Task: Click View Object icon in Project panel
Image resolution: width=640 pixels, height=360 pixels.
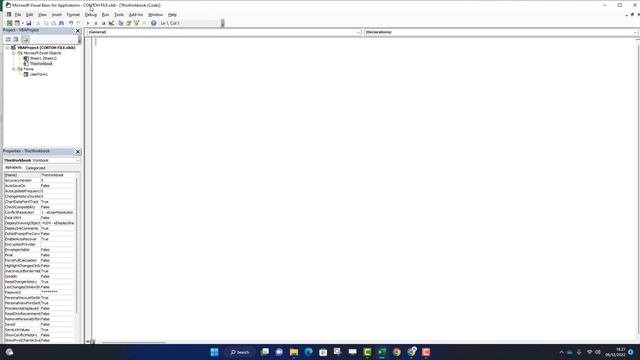Action: (16, 39)
